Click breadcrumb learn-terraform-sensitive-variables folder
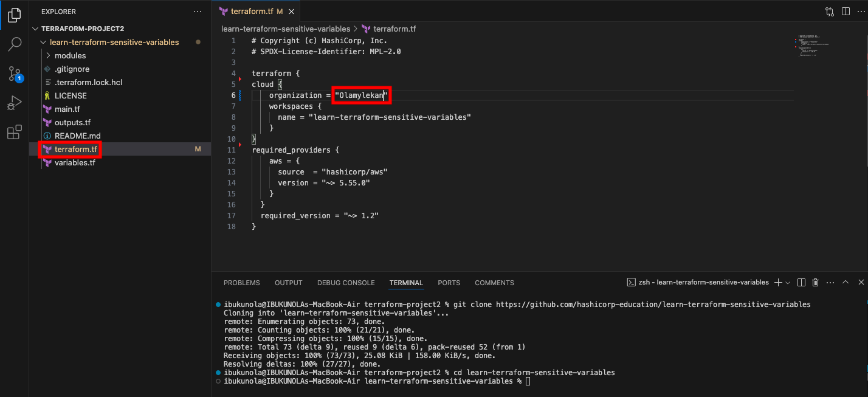The width and height of the screenshot is (868, 397). click(x=286, y=29)
